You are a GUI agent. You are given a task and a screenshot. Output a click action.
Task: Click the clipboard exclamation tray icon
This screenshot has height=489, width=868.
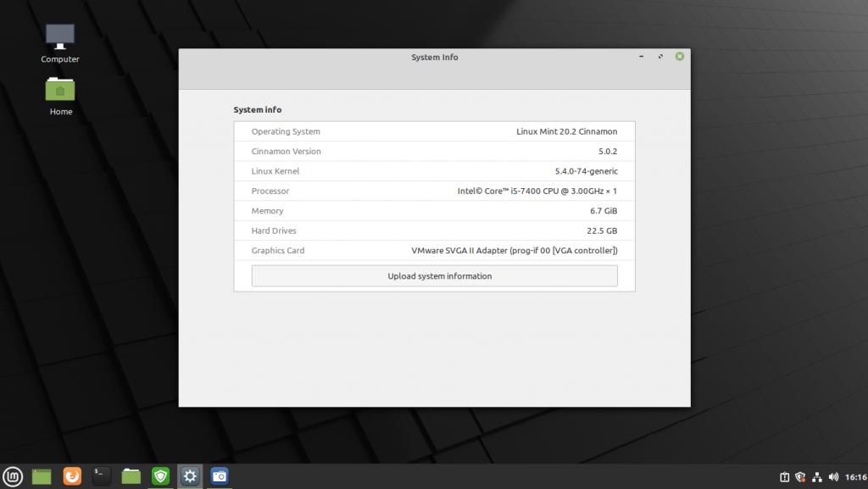(x=784, y=477)
